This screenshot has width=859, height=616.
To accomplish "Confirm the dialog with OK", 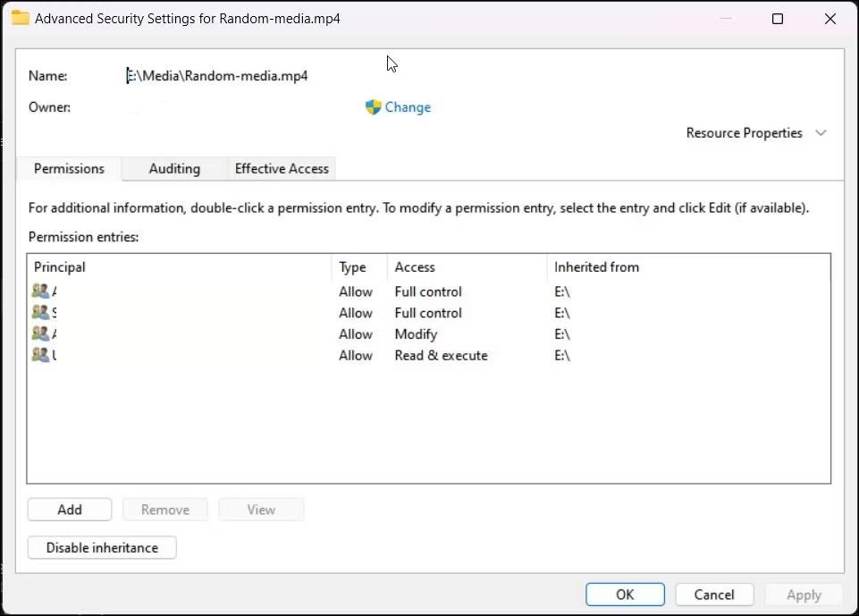I will [625, 595].
